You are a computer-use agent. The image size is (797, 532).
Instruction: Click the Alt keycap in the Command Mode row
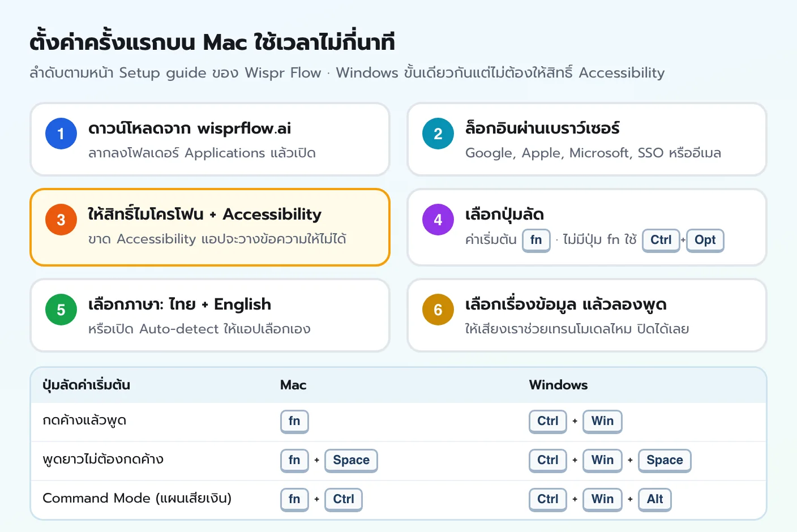pyautogui.click(x=655, y=499)
